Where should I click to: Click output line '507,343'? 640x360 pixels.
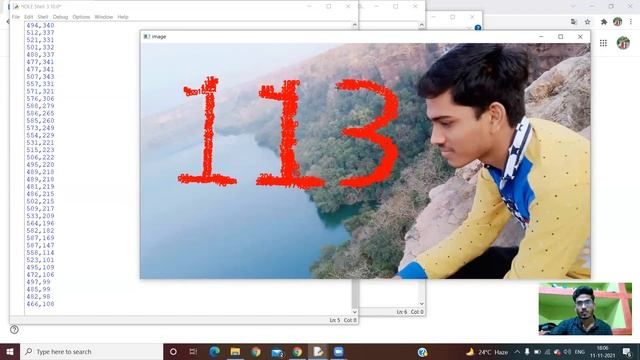point(40,77)
